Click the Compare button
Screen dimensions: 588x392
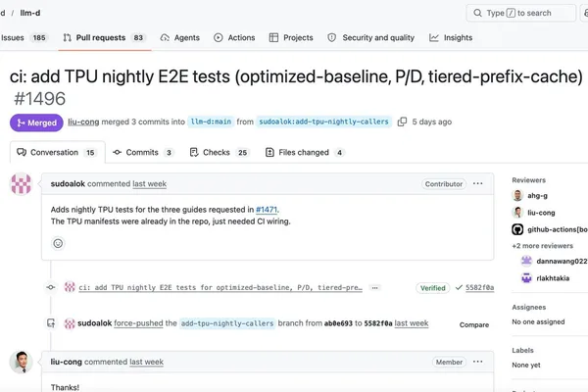474,324
